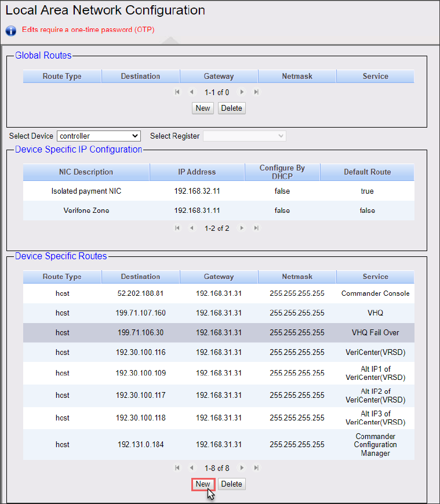This screenshot has width=440, height=504.
Task: Click the blue info icon near OTP notice
Action: pos(10,30)
